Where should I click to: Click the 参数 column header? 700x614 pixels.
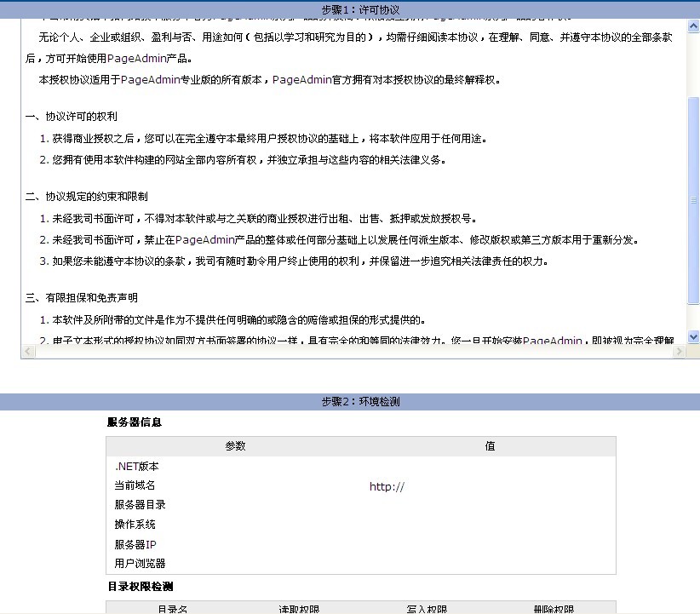(x=235, y=446)
